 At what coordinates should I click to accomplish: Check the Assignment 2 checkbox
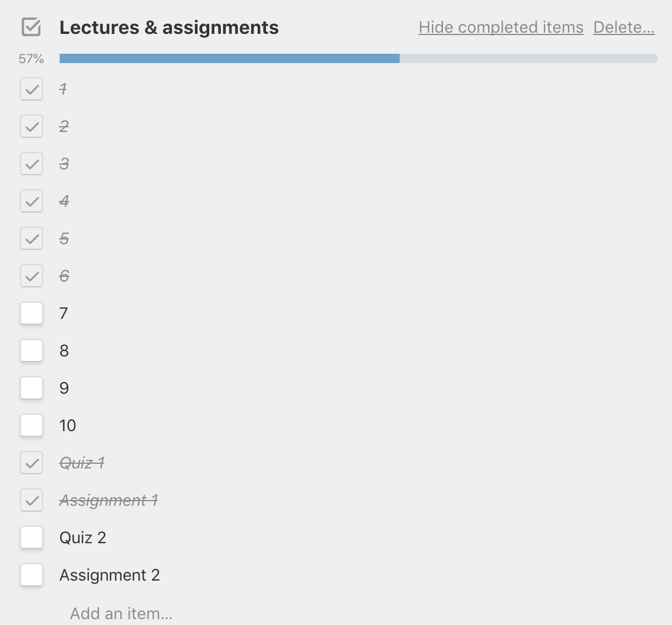(x=32, y=575)
